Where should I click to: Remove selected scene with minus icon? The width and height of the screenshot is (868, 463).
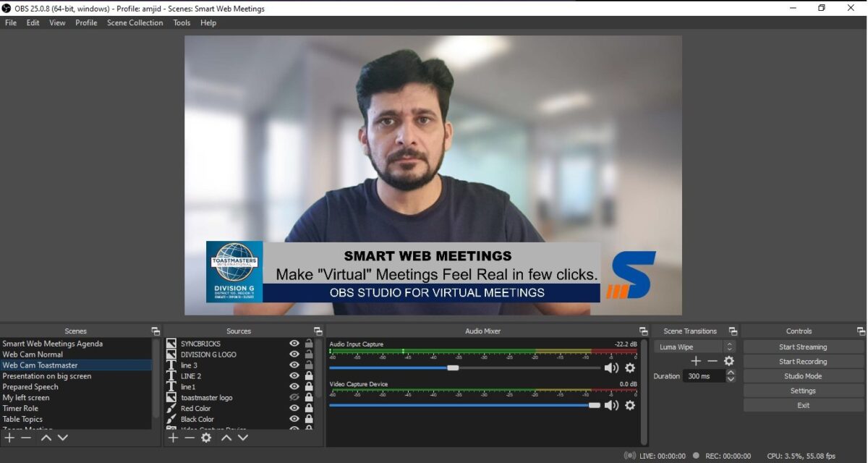tap(26, 438)
